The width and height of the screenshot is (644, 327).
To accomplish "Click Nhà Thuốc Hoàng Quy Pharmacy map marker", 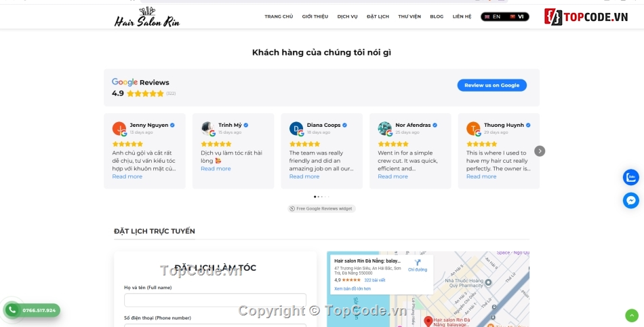I will (488, 282).
